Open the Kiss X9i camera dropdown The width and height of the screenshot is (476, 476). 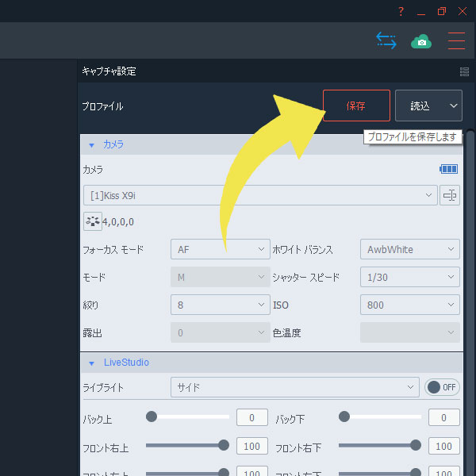point(259,195)
